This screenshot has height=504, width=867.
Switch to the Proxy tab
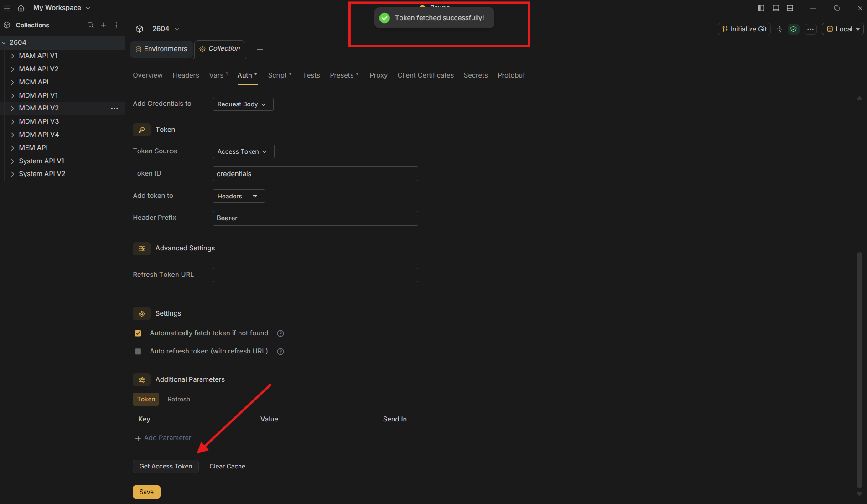coord(379,75)
